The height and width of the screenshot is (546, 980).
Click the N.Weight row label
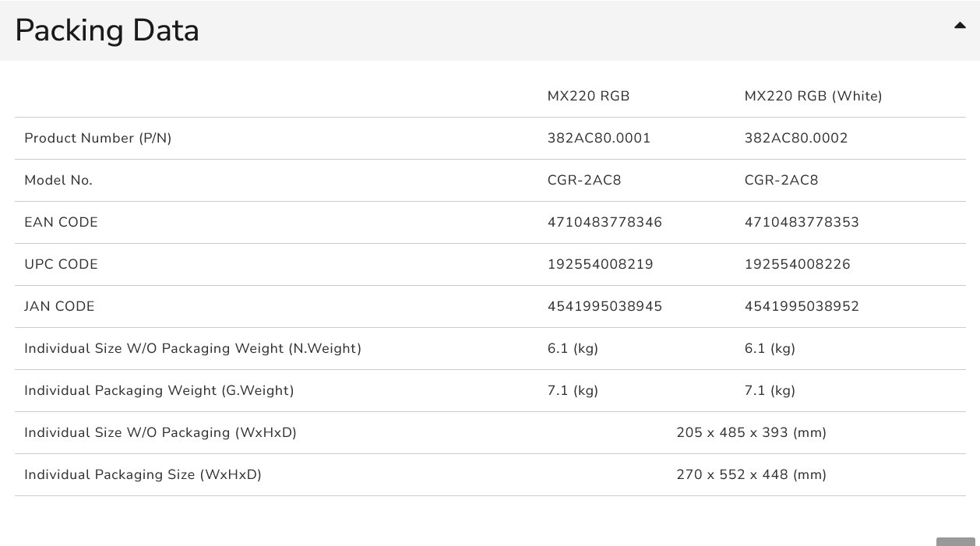pyautogui.click(x=192, y=349)
